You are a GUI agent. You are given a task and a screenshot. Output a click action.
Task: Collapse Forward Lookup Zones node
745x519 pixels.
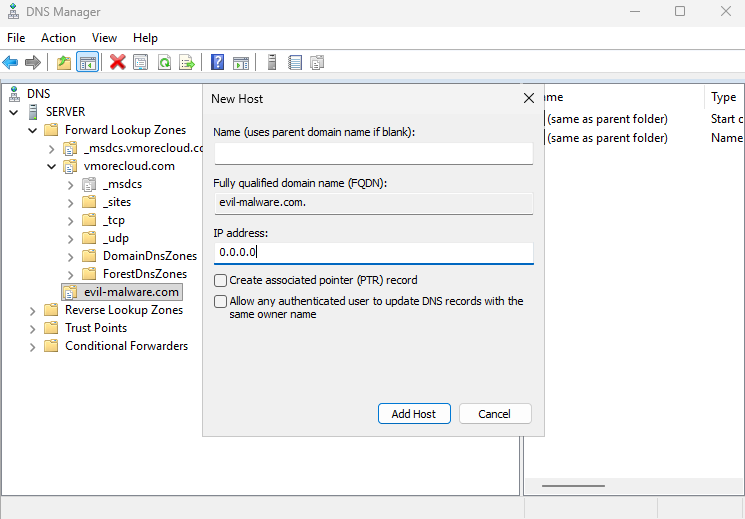(32, 130)
